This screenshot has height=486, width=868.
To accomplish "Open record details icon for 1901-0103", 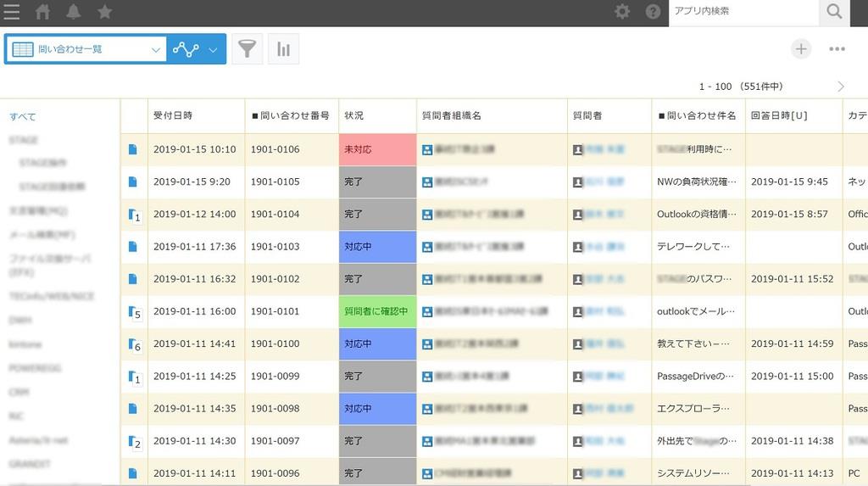I will click(133, 247).
